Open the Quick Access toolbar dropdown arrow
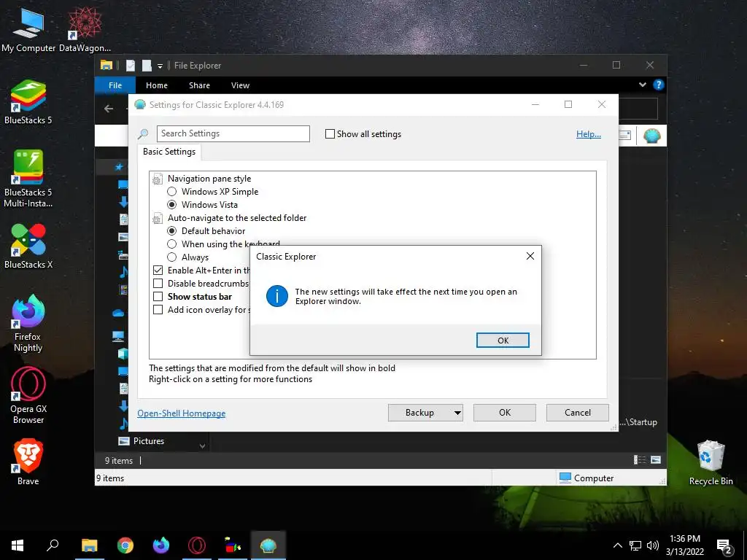This screenshot has width=747, height=560. pos(160,66)
